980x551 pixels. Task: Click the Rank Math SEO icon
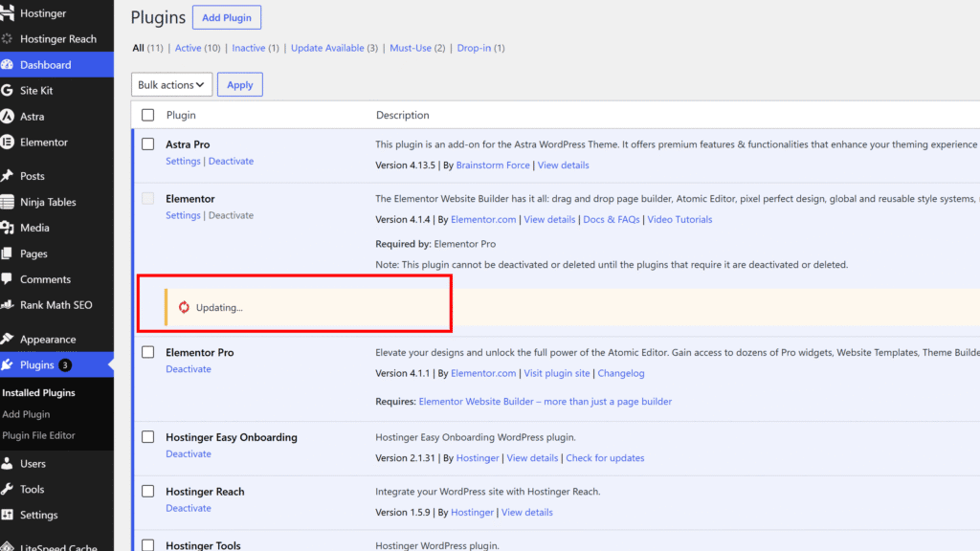tap(7, 305)
